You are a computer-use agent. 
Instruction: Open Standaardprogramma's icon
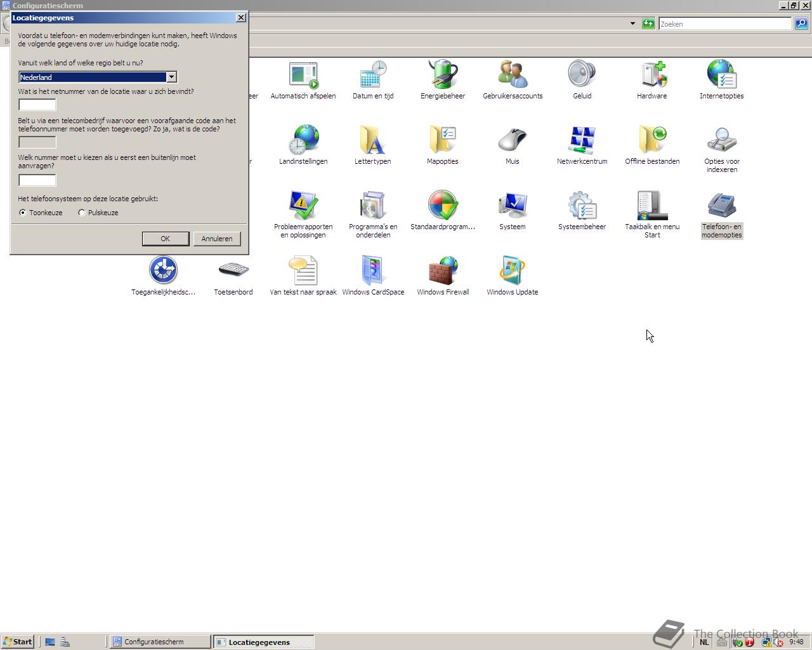tap(443, 206)
